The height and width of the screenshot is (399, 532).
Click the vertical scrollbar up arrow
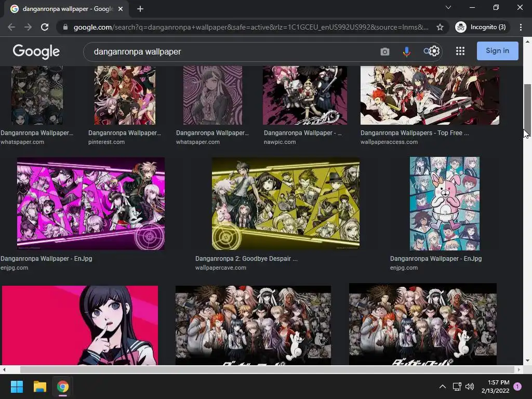(527, 42)
